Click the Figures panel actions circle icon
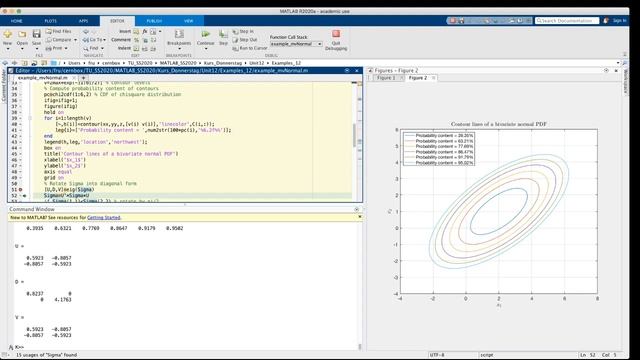 607,71
